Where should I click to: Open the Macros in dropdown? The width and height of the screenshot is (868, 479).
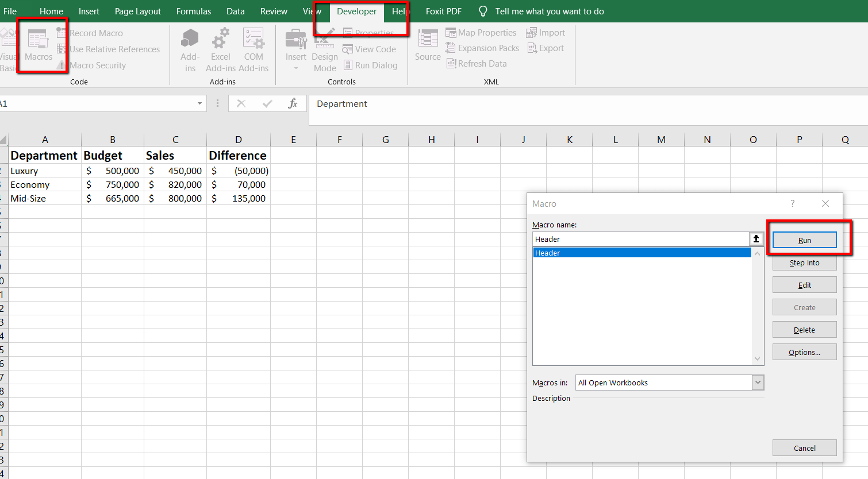[x=758, y=382]
